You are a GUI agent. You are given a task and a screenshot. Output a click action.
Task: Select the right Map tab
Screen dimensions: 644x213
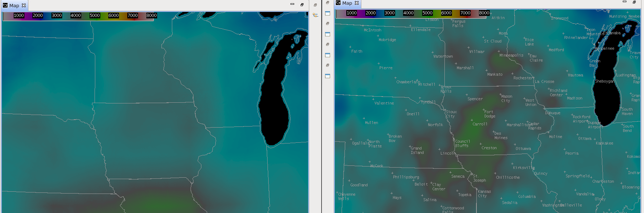(x=347, y=3)
